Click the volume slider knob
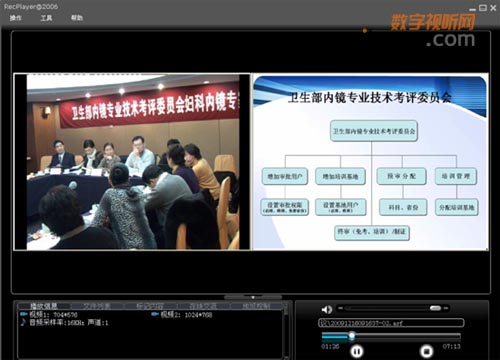This screenshot has height=360, width=500. [x=435, y=308]
